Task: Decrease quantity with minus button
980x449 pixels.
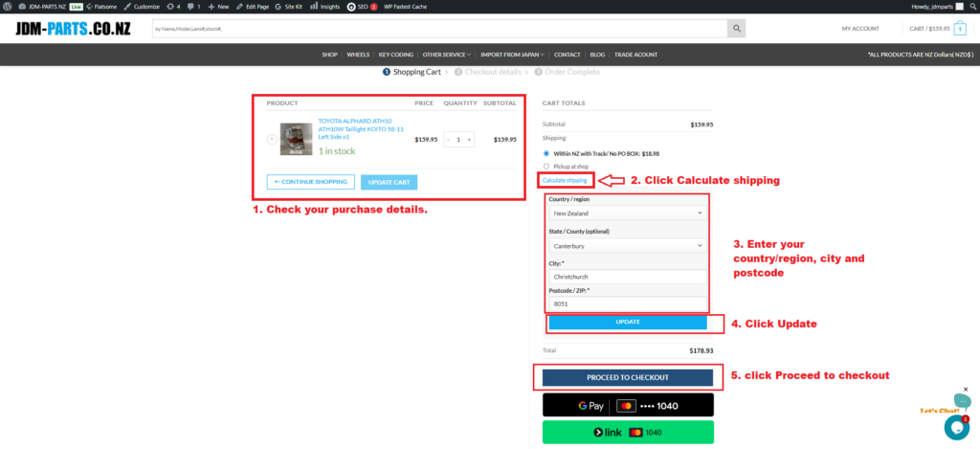Action: (448, 140)
